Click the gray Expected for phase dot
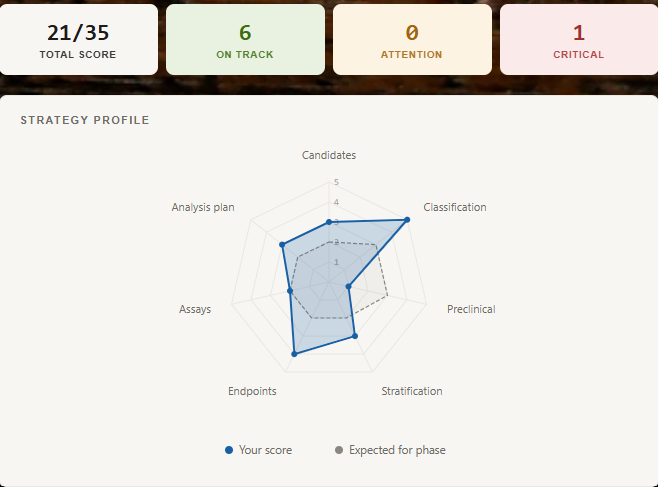Image resolution: width=658 pixels, height=487 pixels. tap(339, 450)
